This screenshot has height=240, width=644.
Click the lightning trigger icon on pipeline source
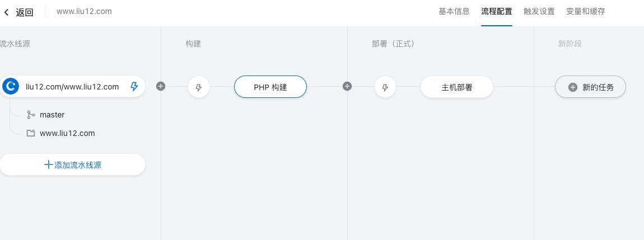click(x=134, y=87)
